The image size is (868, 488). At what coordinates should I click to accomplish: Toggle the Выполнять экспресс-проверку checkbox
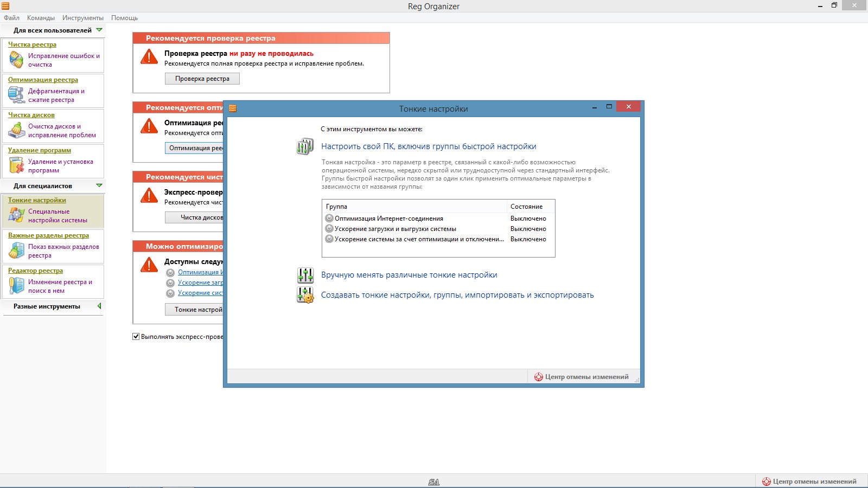[x=136, y=337]
